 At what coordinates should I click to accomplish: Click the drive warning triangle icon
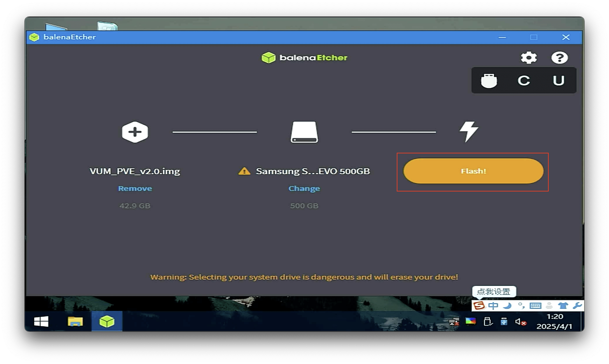point(244,171)
